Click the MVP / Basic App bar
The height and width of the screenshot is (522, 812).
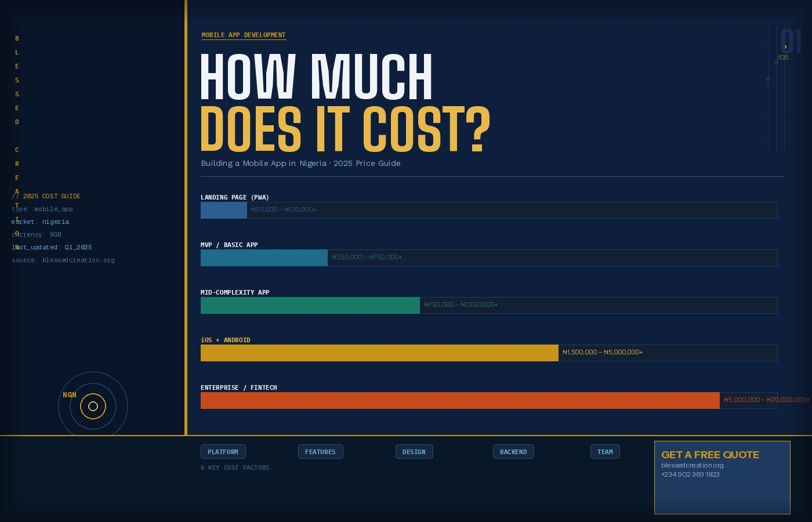[x=264, y=258]
